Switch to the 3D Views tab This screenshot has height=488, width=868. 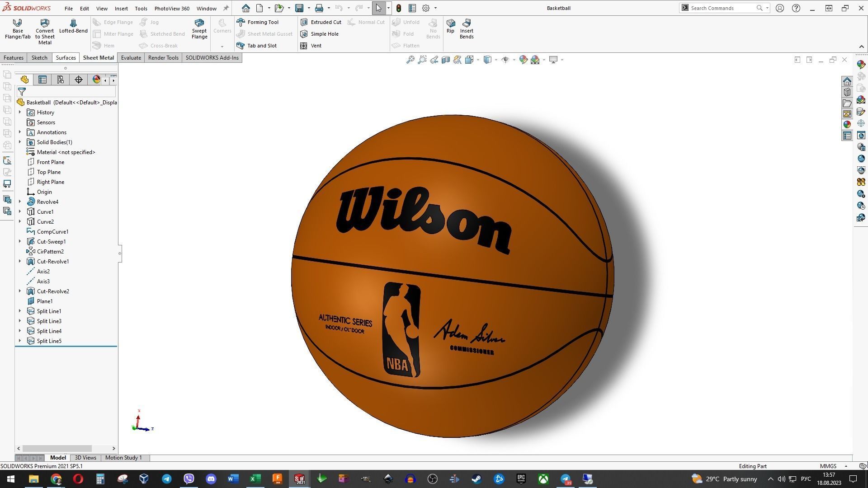click(x=85, y=458)
